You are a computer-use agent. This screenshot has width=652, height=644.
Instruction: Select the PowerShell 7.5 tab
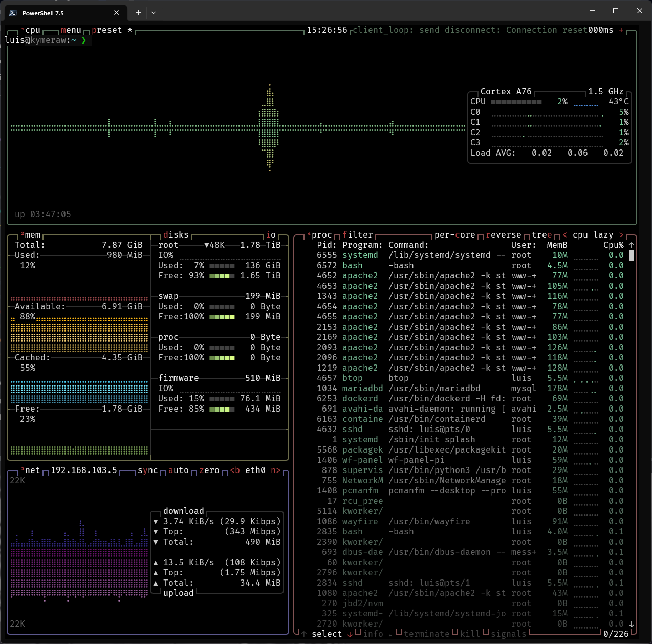click(x=65, y=13)
